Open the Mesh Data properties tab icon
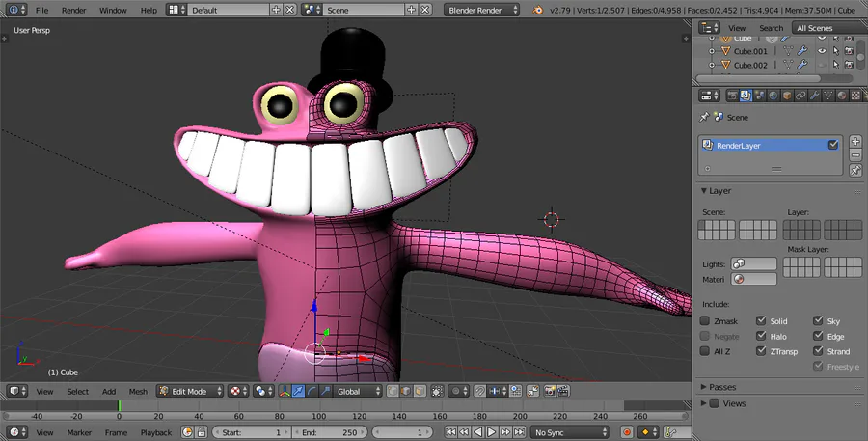868x441 pixels. [828, 96]
